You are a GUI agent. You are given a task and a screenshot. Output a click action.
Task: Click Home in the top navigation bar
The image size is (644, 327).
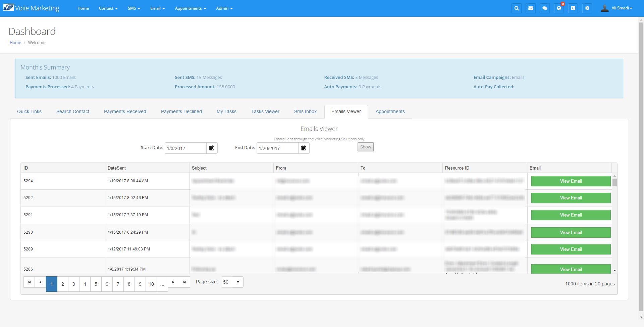click(x=83, y=8)
